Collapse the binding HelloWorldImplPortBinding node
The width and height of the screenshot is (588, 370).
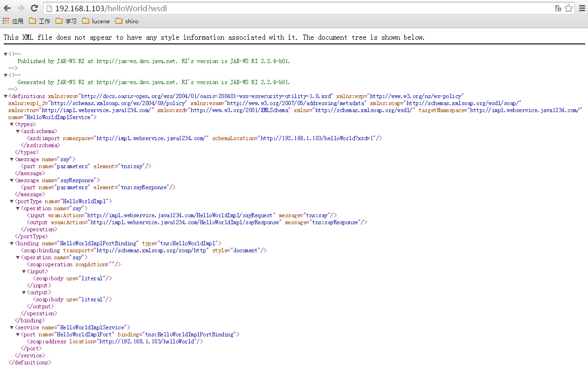click(12, 243)
